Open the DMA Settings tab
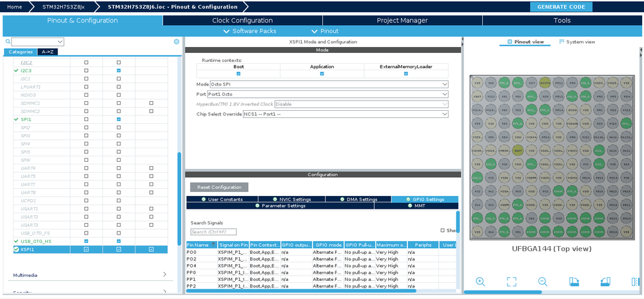644x299 pixels. coord(358,199)
